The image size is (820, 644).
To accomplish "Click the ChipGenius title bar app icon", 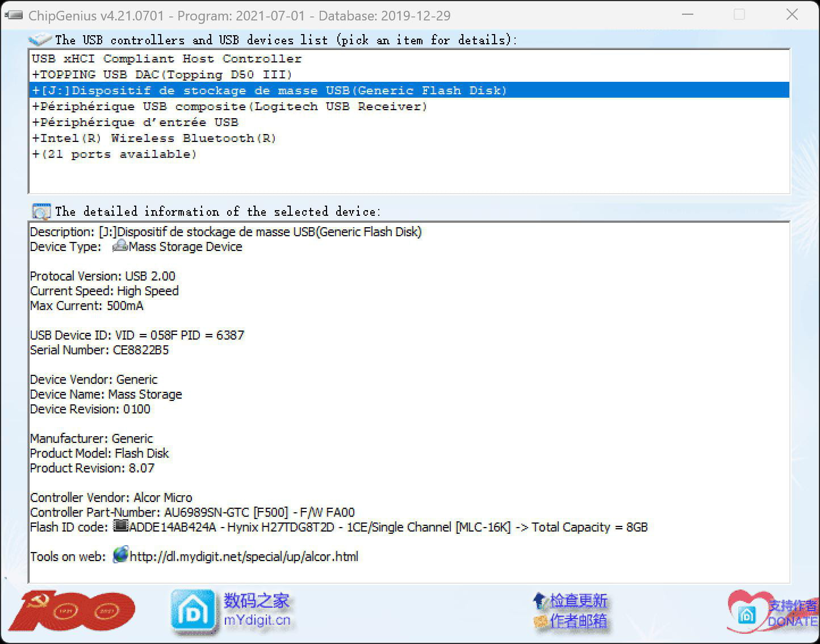I will coord(14,15).
